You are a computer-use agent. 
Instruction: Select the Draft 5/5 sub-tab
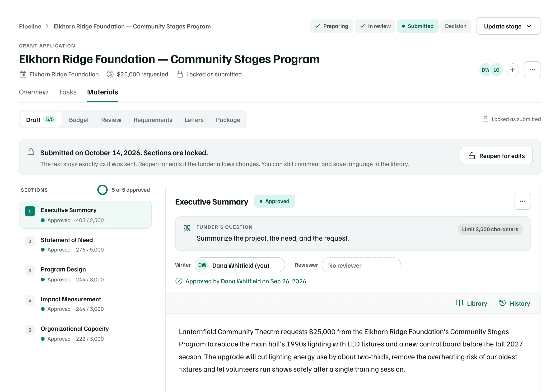point(41,120)
